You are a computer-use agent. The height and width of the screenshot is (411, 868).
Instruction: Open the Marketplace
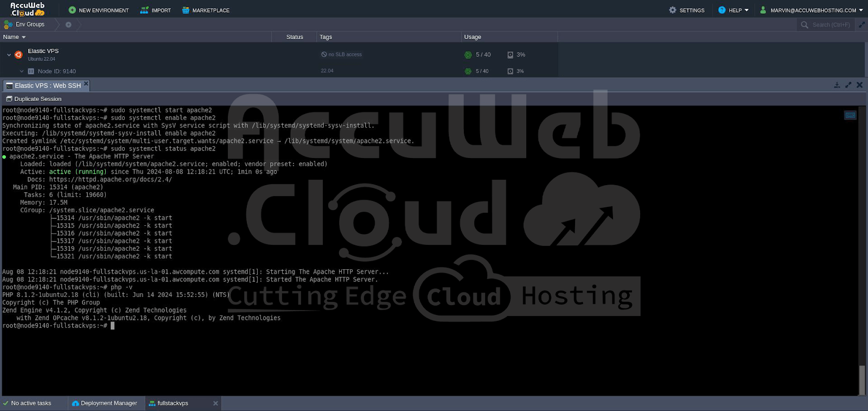point(206,10)
